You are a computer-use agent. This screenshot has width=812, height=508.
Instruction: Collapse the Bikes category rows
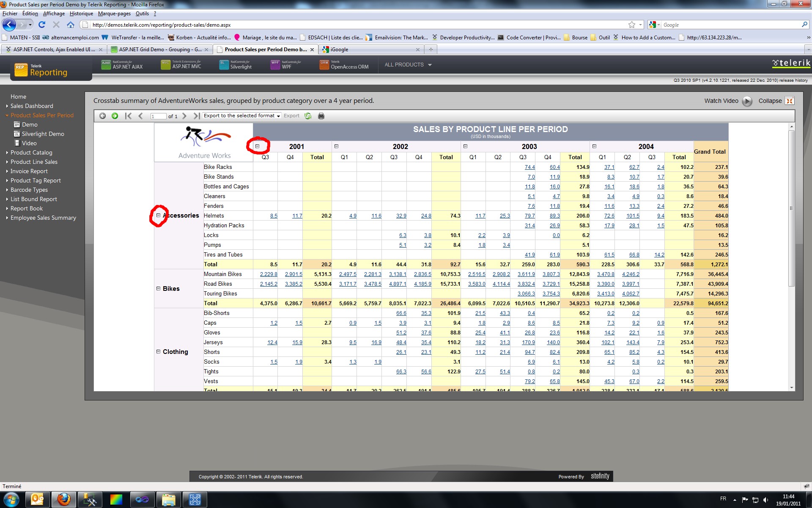(x=159, y=289)
